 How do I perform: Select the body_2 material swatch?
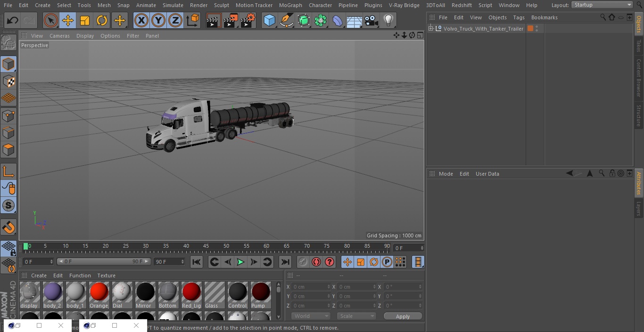click(x=53, y=295)
